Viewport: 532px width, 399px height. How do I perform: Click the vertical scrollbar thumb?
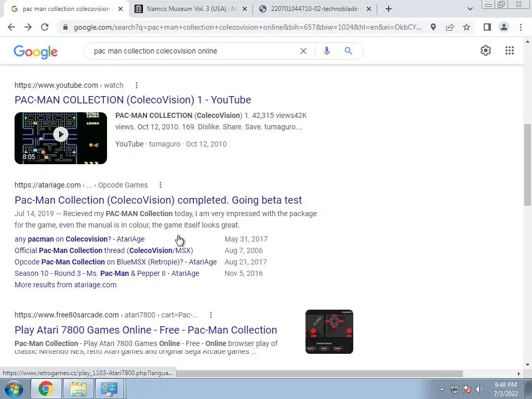(x=527, y=165)
